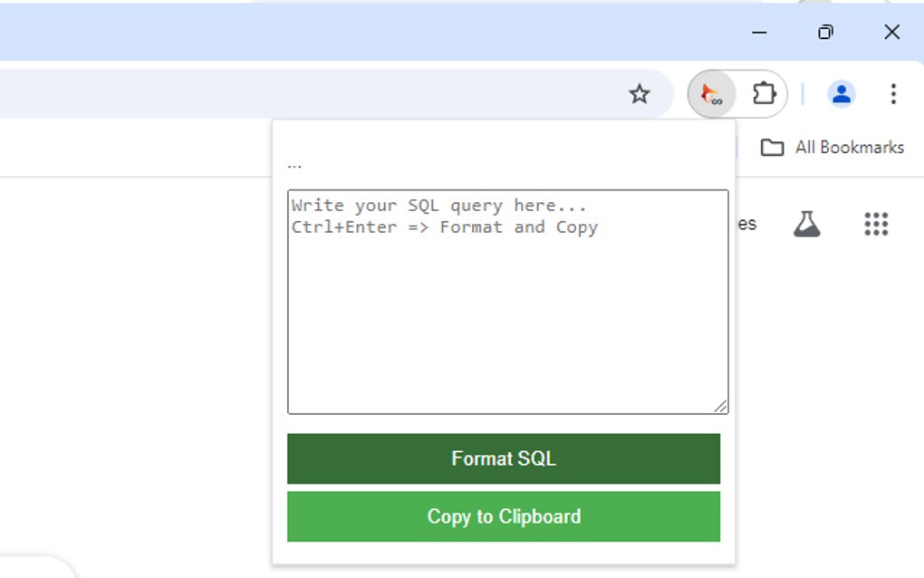Open the Google Search Labs flask icon
The image size is (924, 578).
pos(807,224)
